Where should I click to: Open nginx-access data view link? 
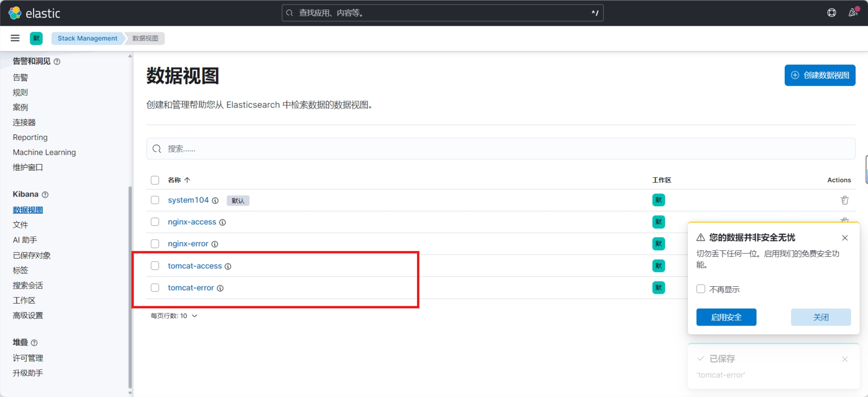coord(192,222)
